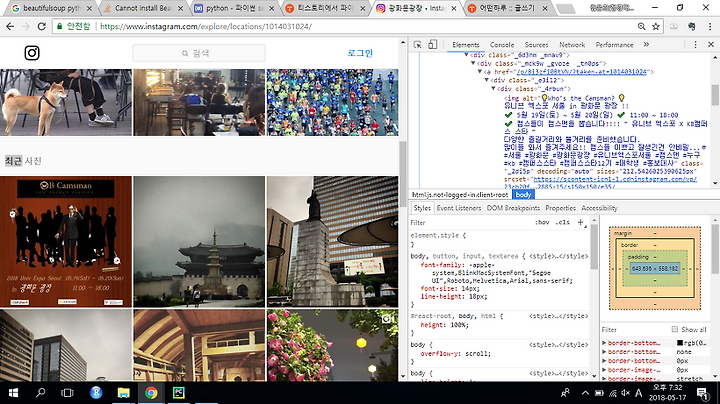Open the Performance tab
The image size is (720, 404).
614,45
